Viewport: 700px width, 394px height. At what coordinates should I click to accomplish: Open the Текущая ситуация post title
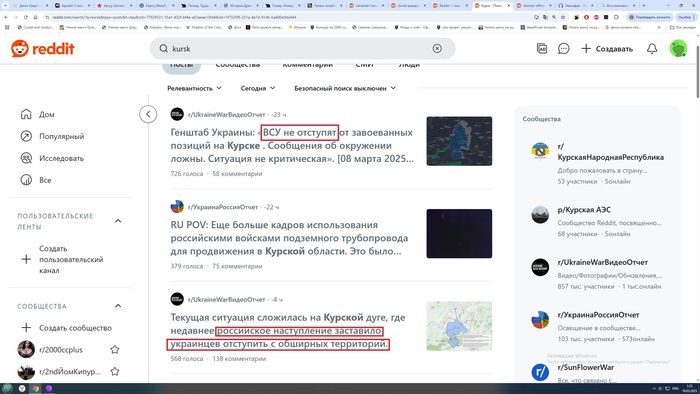pos(288,331)
